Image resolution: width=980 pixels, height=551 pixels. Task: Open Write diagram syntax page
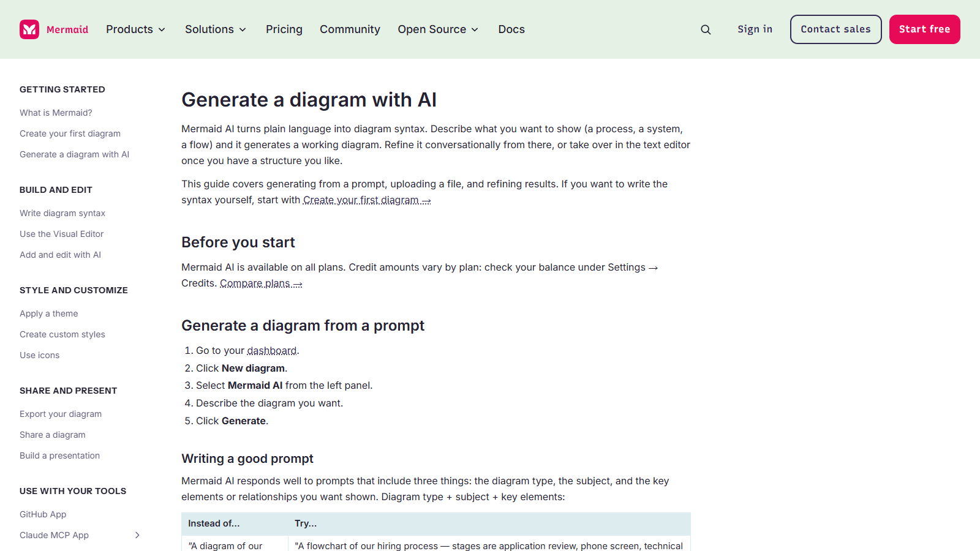coord(62,213)
